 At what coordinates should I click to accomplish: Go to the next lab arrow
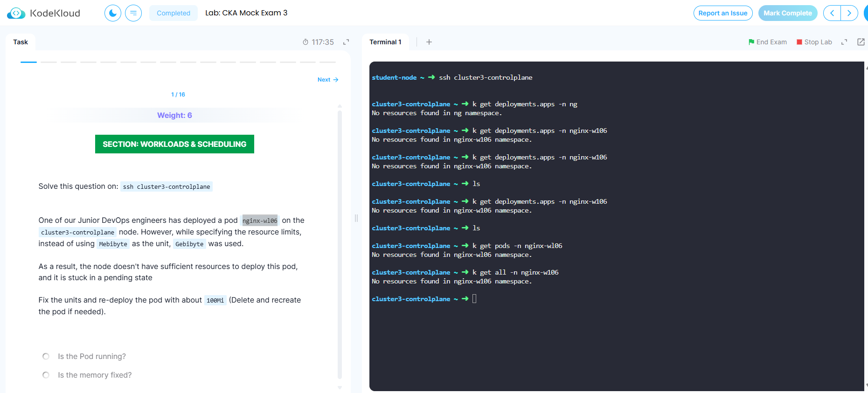click(x=849, y=13)
